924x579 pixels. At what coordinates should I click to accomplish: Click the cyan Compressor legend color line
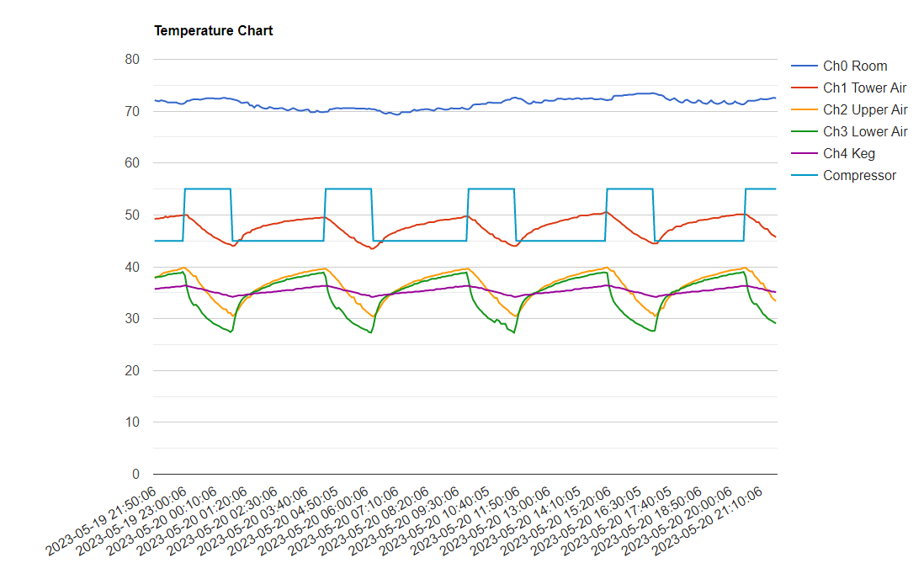805,175
